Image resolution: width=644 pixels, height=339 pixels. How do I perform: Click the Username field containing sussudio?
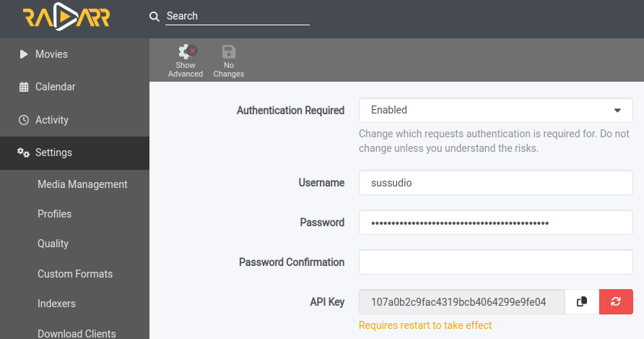click(496, 183)
